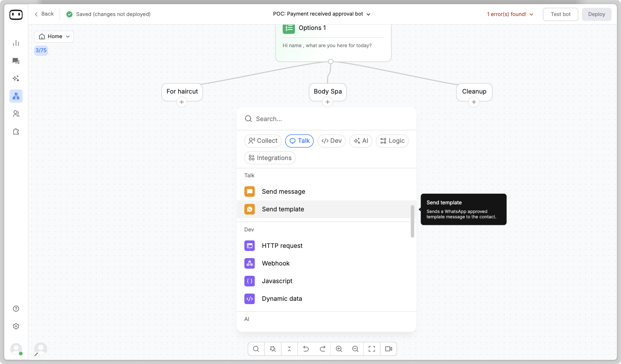Filter blocks by Collect
Viewport: 621px width, 364px height.
[263, 141]
